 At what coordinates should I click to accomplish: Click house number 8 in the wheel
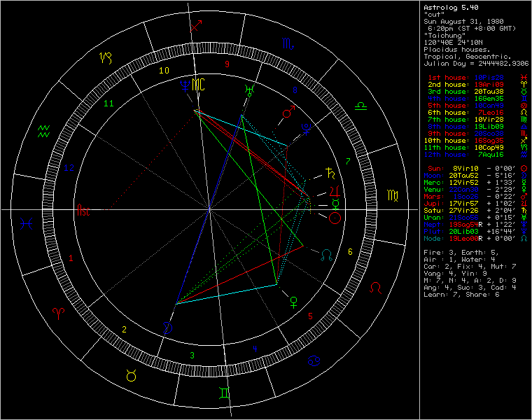point(295,90)
